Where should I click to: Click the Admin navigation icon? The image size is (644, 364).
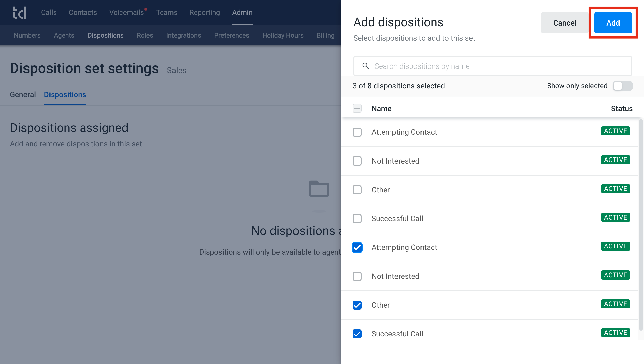(242, 12)
